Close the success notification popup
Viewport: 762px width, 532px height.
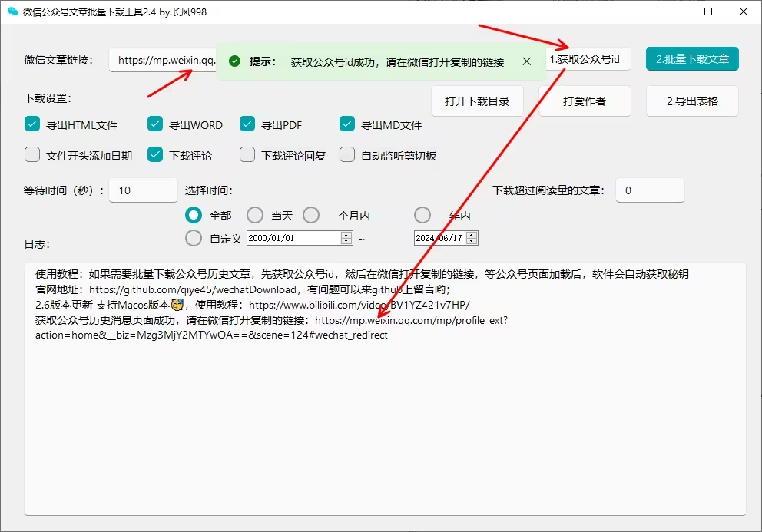(x=526, y=61)
